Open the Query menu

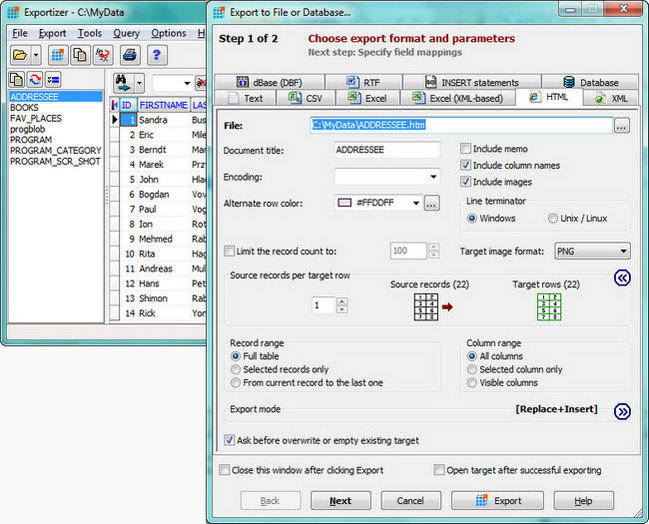(126, 33)
